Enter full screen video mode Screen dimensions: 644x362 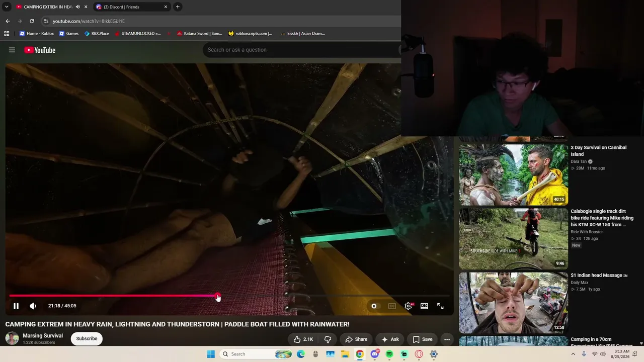(x=440, y=306)
